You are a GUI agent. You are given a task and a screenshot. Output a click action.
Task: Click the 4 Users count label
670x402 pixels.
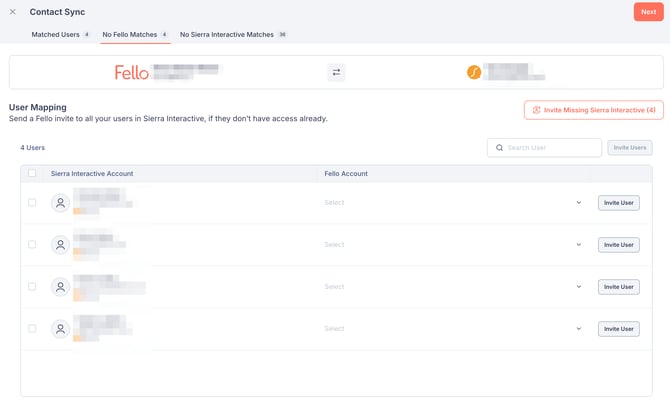32,148
